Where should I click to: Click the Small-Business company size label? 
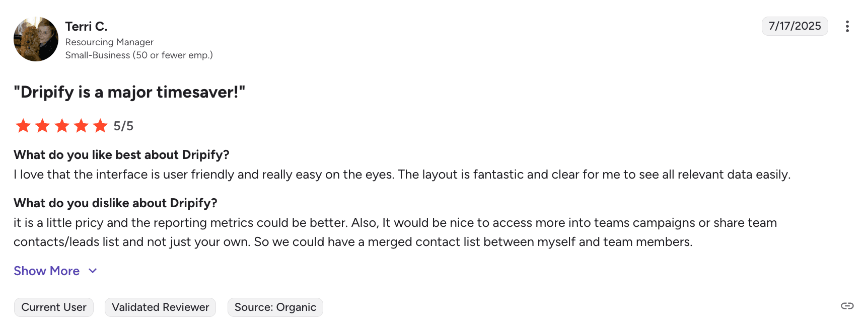coord(139,55)
